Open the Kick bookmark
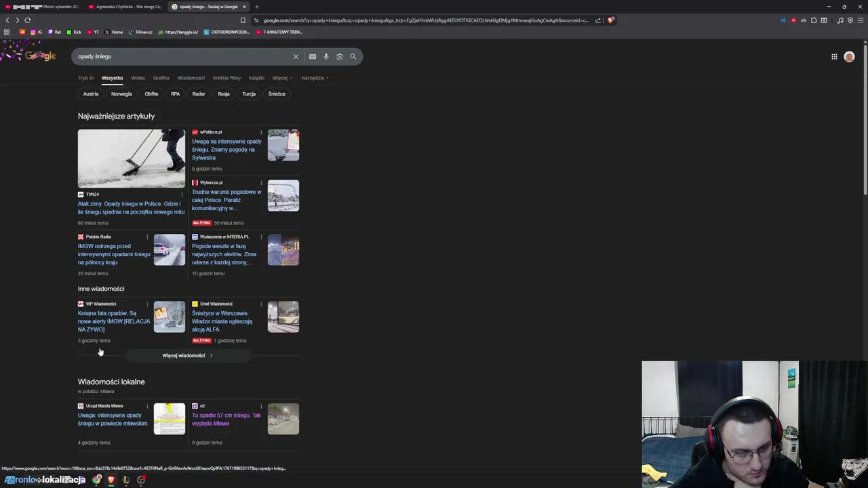The image size is (868, 488). (74, 32)
